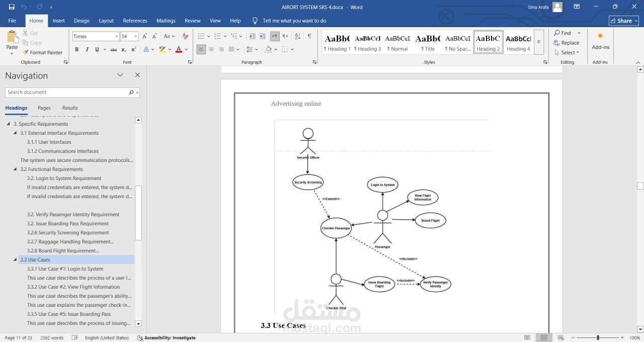Open the Insert tab
Image resolution: width=644 pixels, height=342 pixels.
tap(59, 21)
